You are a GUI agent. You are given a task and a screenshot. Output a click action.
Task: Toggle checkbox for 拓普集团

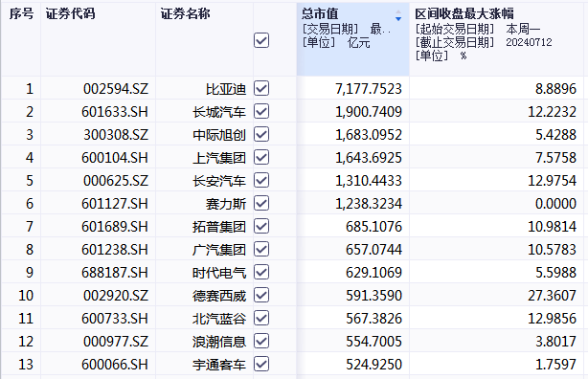pyautogui.click(x=261, y=226)
